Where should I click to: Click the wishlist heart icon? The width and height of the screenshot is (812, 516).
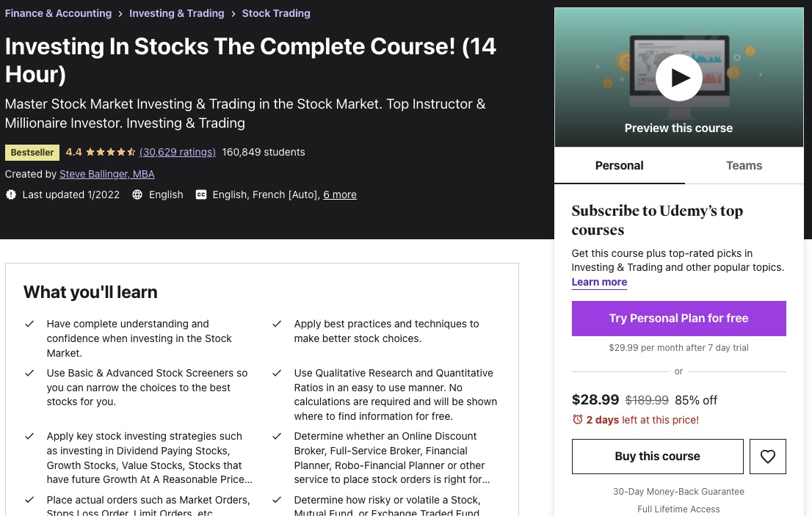[768, 456]
